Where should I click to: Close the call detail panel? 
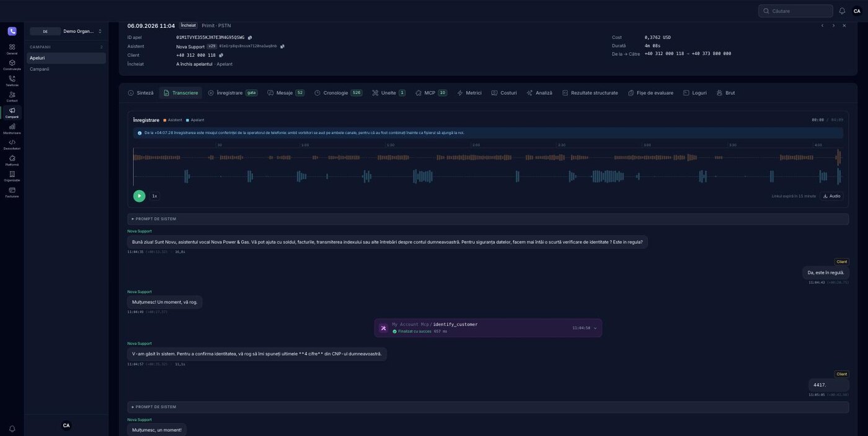[844, 25]
